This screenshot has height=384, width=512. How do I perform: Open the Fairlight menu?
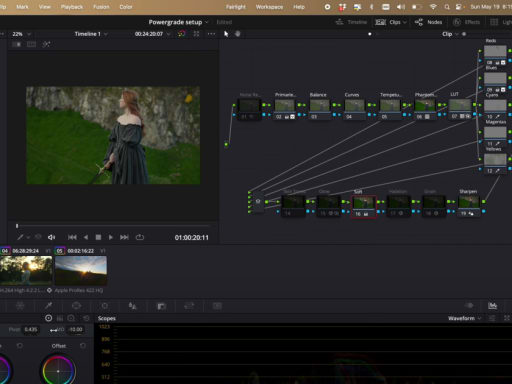click(x=236, y=7)
